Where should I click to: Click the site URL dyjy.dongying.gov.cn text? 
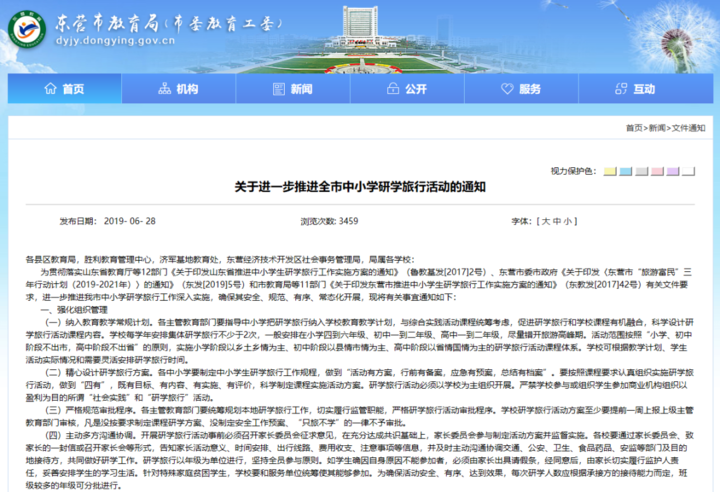pos(115,41)
